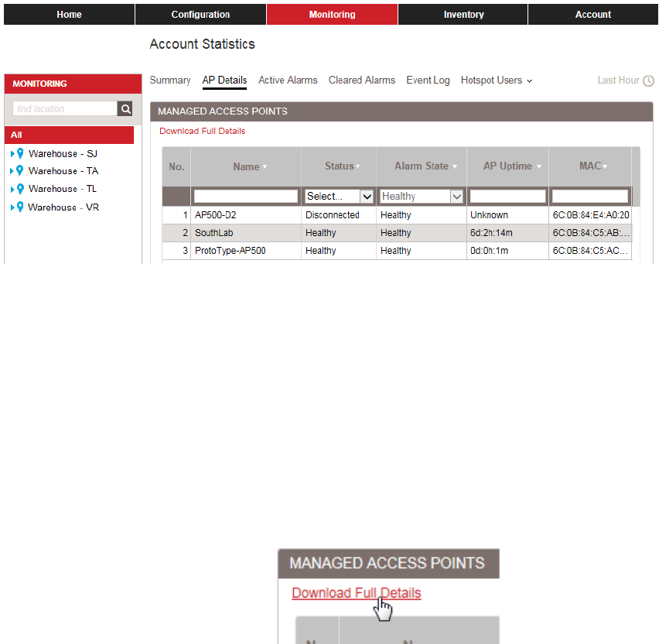Screen dimensions: 659x644
Task: Click Warehouse - TA map pin icon
Action: 20,170
